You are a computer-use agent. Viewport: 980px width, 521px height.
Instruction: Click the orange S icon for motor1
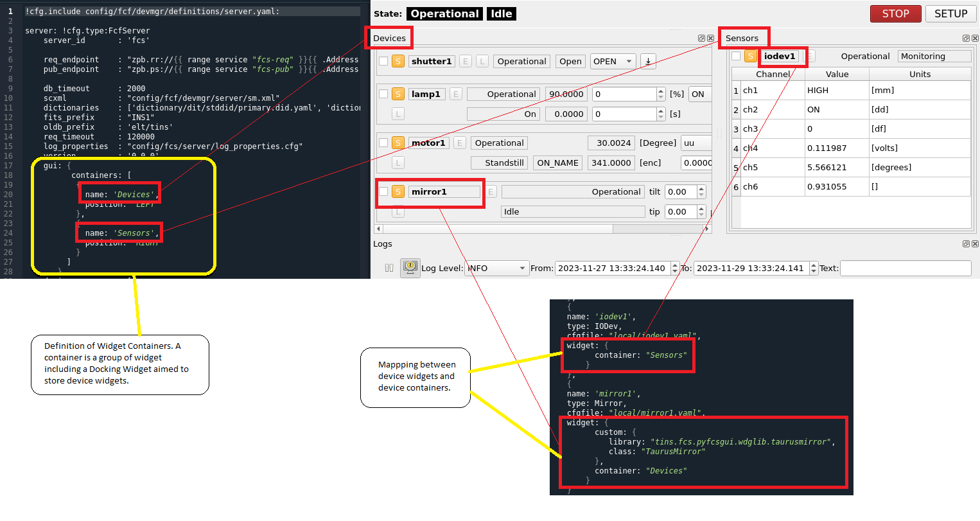(x=398, y=143)
